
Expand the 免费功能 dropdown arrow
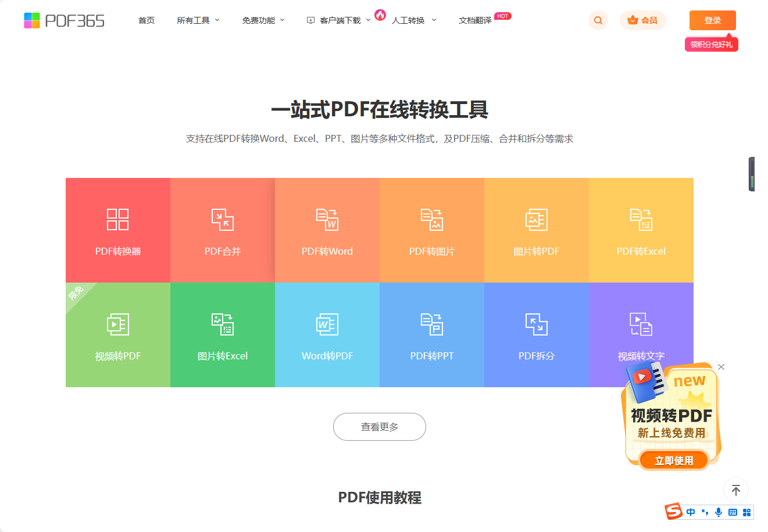click(283, 20)
